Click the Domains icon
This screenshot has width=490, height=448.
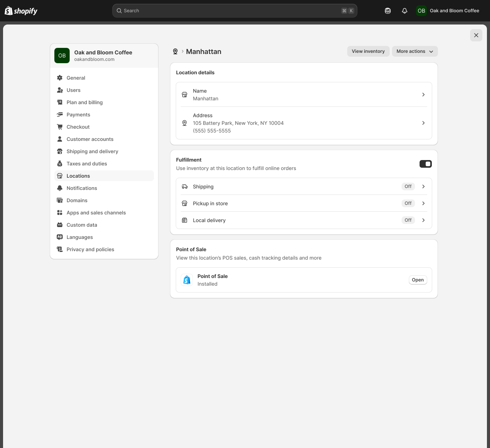coord(60,200)
